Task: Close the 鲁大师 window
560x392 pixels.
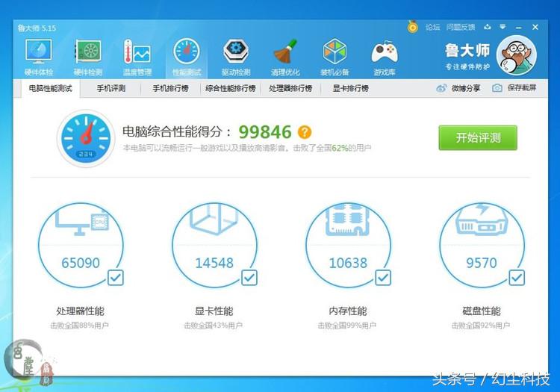Action: point(535,27)
